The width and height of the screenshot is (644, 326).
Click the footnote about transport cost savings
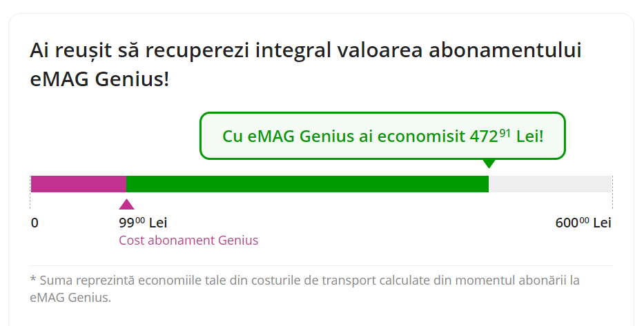305,289
